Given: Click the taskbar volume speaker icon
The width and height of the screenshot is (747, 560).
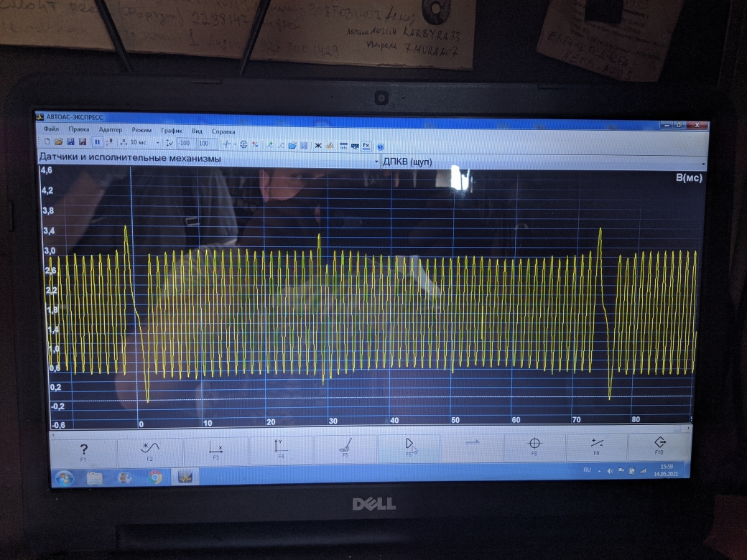Looking at the screenshot, I should coord(611,471).
